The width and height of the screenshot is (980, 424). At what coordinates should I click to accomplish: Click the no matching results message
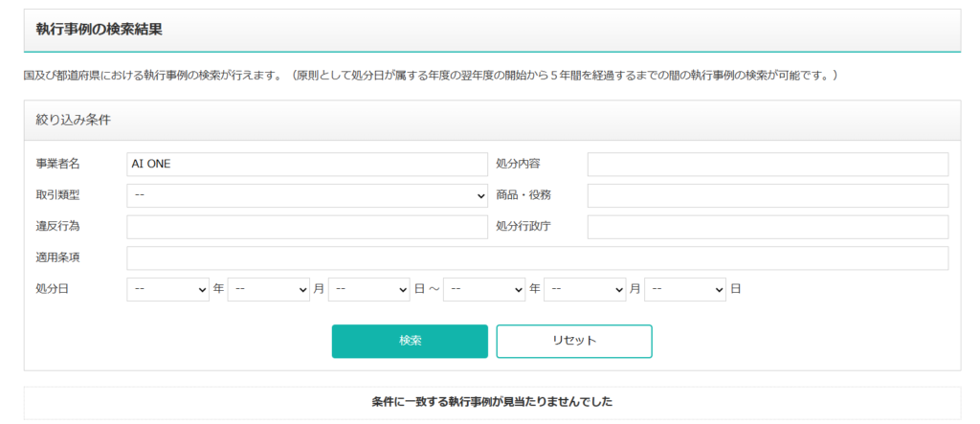point(492,402)
